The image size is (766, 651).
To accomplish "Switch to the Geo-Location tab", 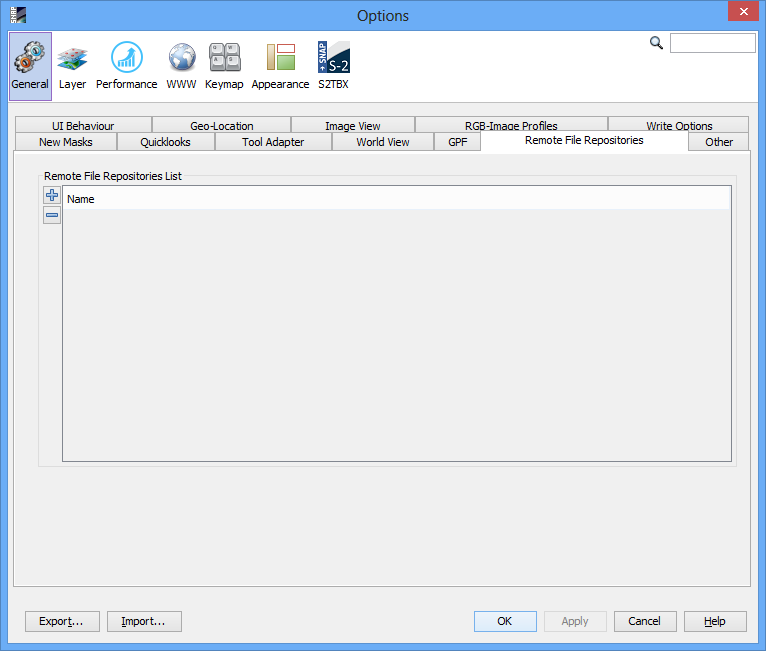I will click(221, 125).
